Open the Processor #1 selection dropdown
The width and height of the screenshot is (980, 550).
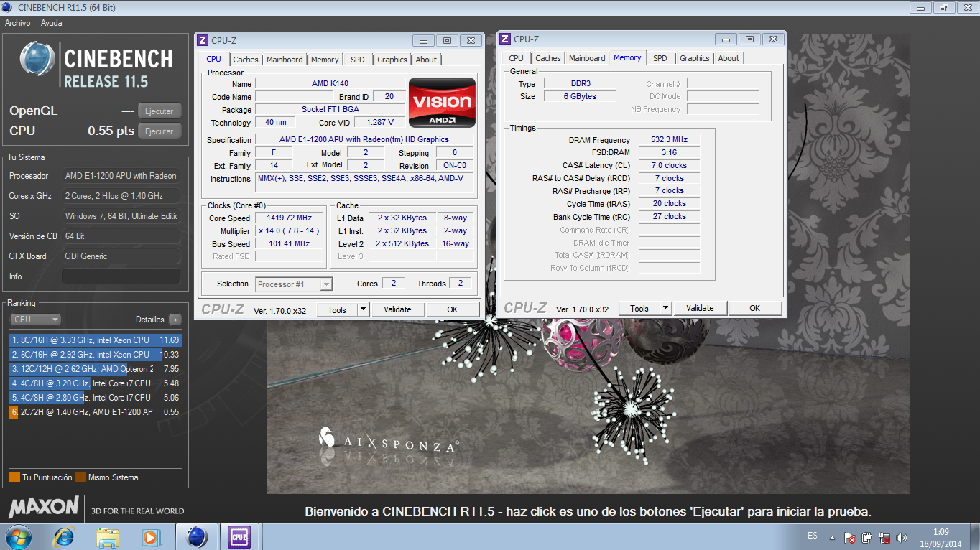(294, 284)
